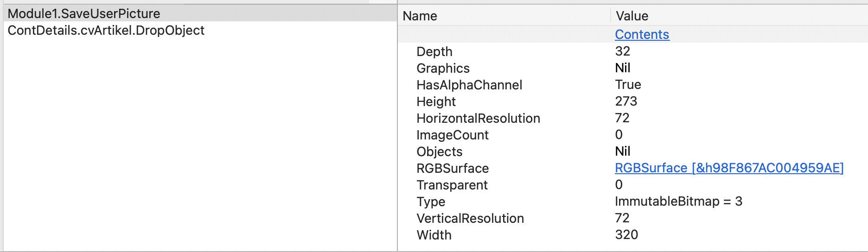Viewport: 868px width, 252px height.
Task: Open the RGBSurface object link
Action: [x=729, y=168]
